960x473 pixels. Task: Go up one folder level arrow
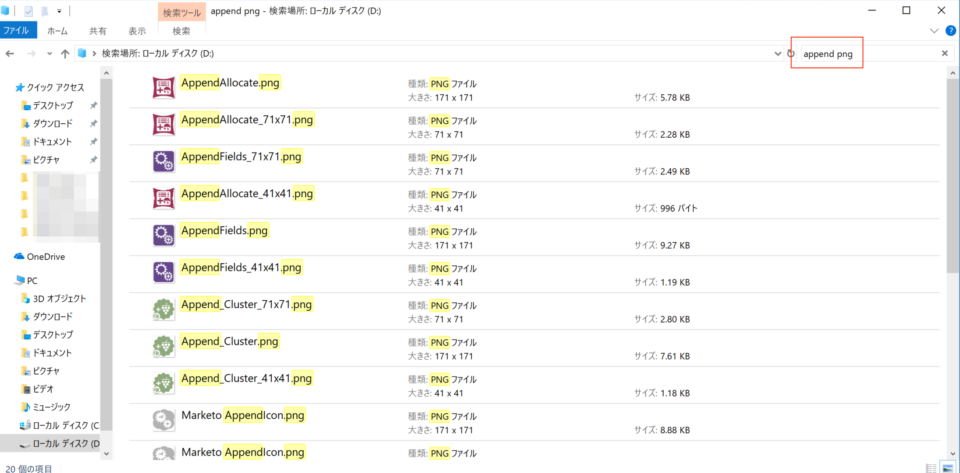tap(64, 53)
